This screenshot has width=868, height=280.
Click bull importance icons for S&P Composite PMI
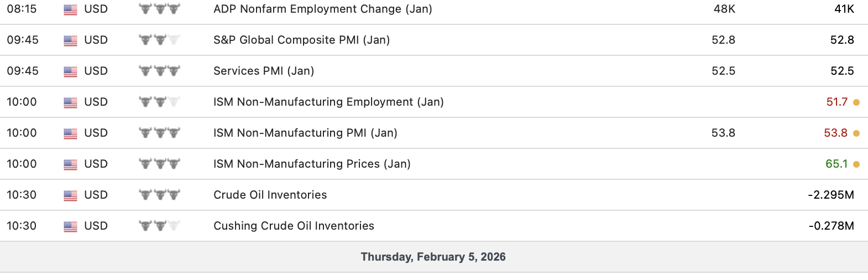coord(159,40)
